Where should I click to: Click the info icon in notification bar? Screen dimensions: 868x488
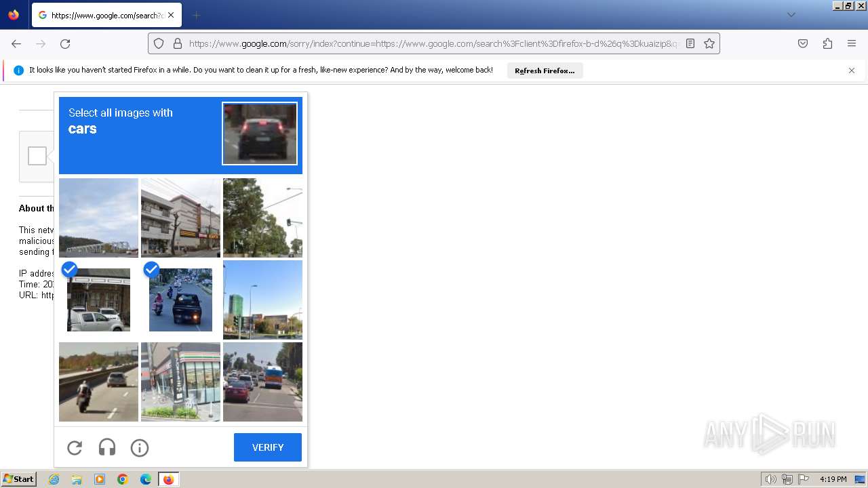point(18,70)
